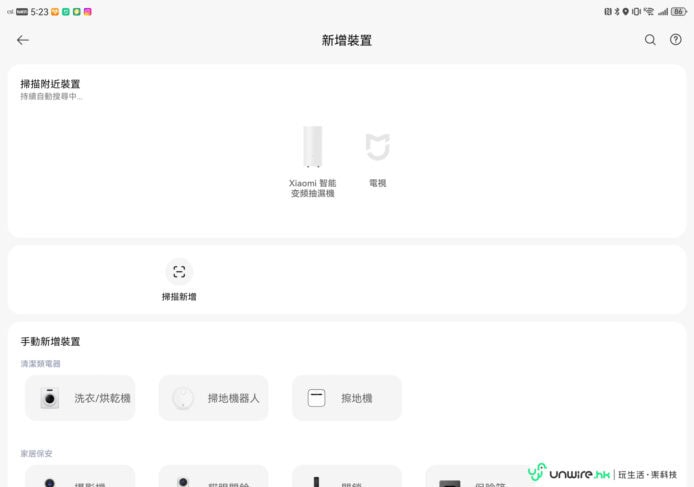Viewport: 694px width, 487px height.
Task: Choose the 掃地機器人 device category
Action: [213, 398]
